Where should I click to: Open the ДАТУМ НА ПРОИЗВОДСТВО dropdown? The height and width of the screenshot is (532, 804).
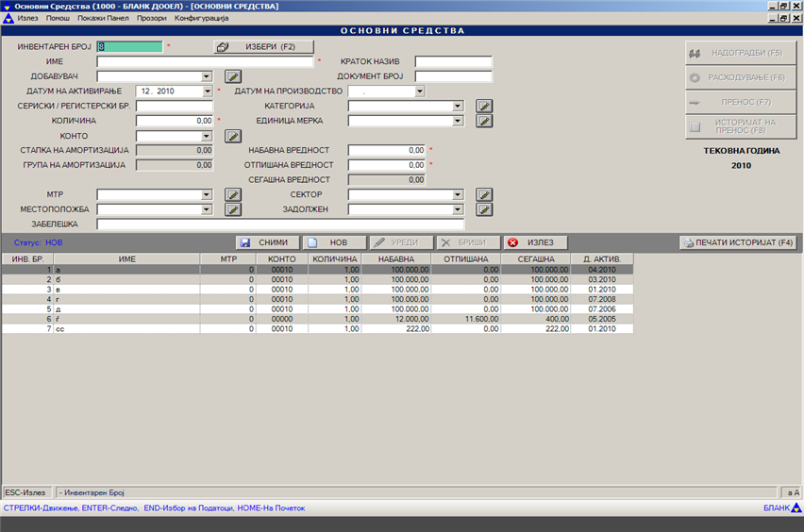(x=419, y=91)
